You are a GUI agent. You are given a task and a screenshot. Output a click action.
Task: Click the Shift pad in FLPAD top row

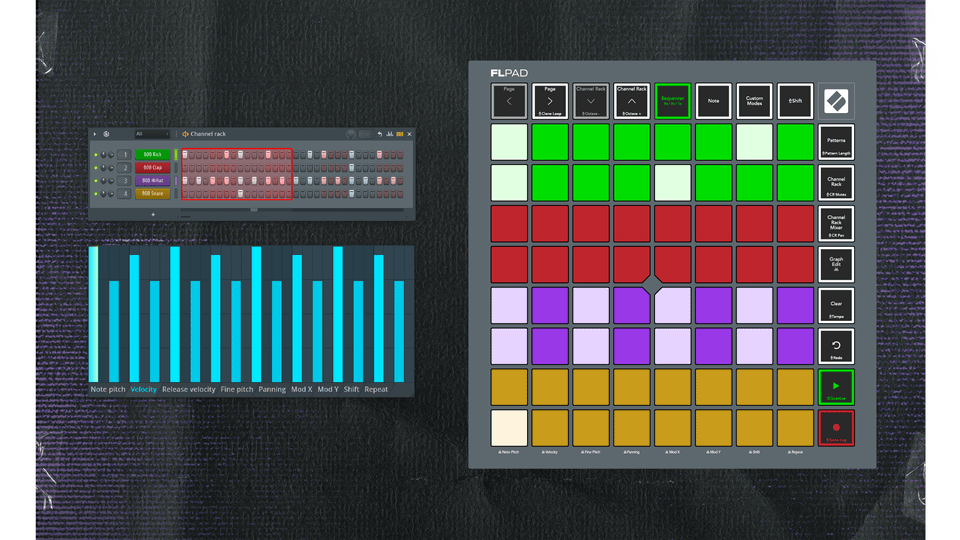(x=795, y=101)
